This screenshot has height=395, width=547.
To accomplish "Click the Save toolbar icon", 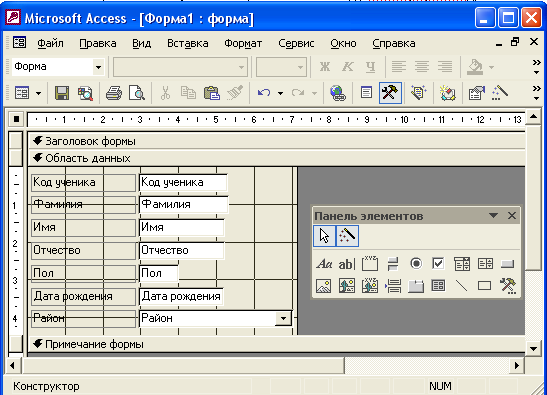I will 62,93.
